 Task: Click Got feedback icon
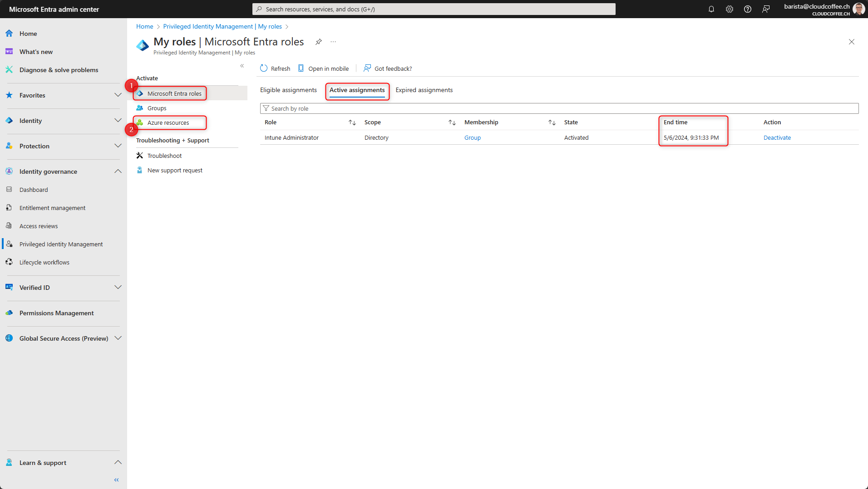367,68
